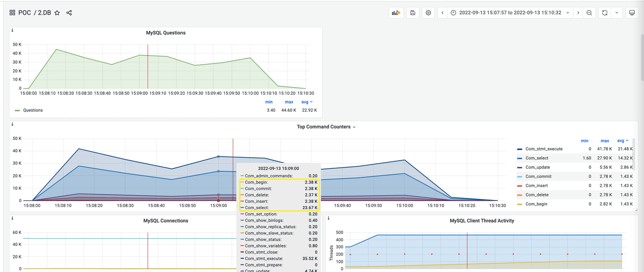644x272 pixels.
Task: Click the Com_stmt_execute legend color swatch
Action: pyautogui.click(x=520, y=149)
